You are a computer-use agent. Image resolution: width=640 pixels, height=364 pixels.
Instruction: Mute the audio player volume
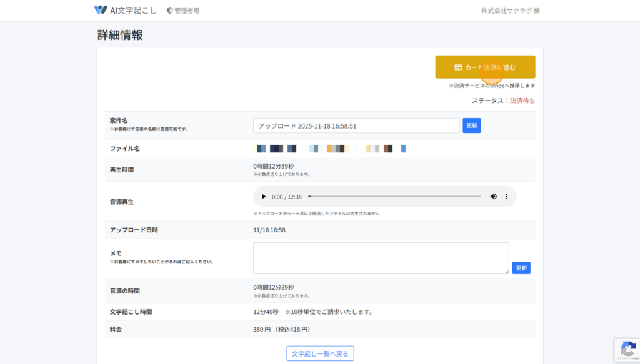(x=493, y=197)
